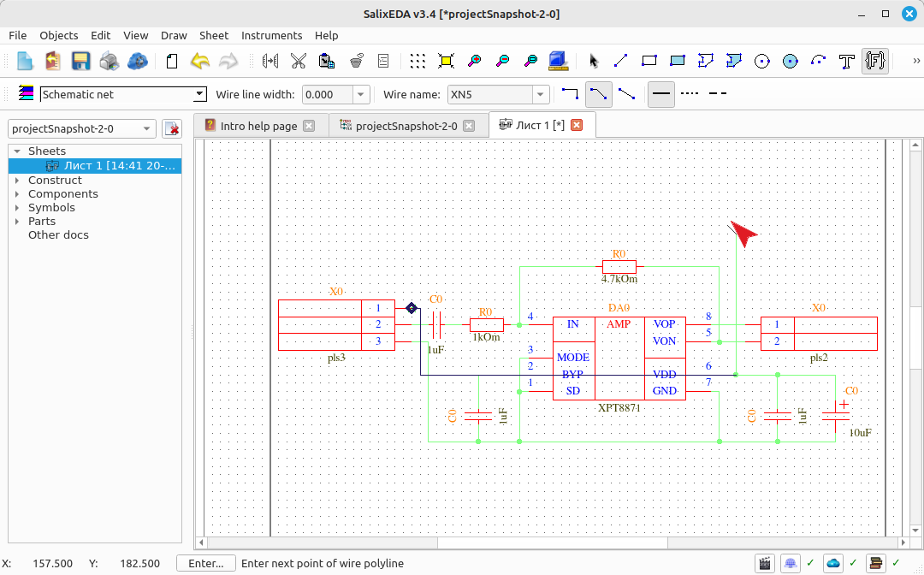The height and width of the screenshot is (575, 924).
Task: Close the projectSnapshot-2-0 tab
Action: 469,126
